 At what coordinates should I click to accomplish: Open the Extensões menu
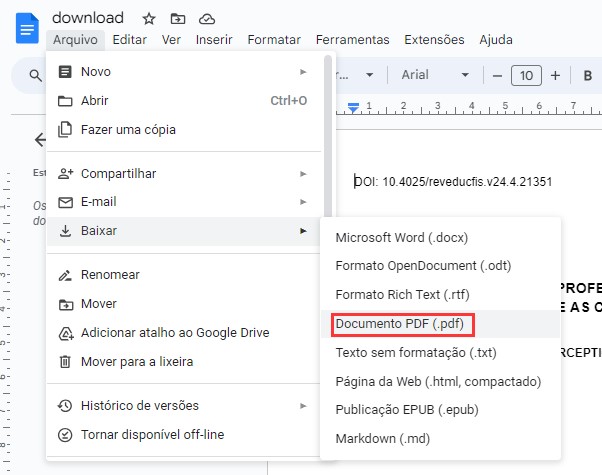[x=434, y=40]
